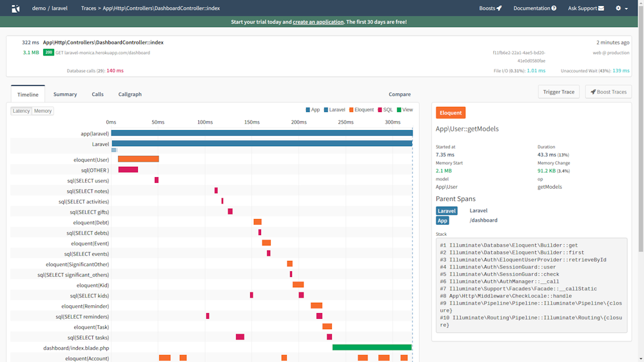The height and width of the screenshot is (362, 644).
Task: Click the orange Eloquent badge
Action: 450,113
